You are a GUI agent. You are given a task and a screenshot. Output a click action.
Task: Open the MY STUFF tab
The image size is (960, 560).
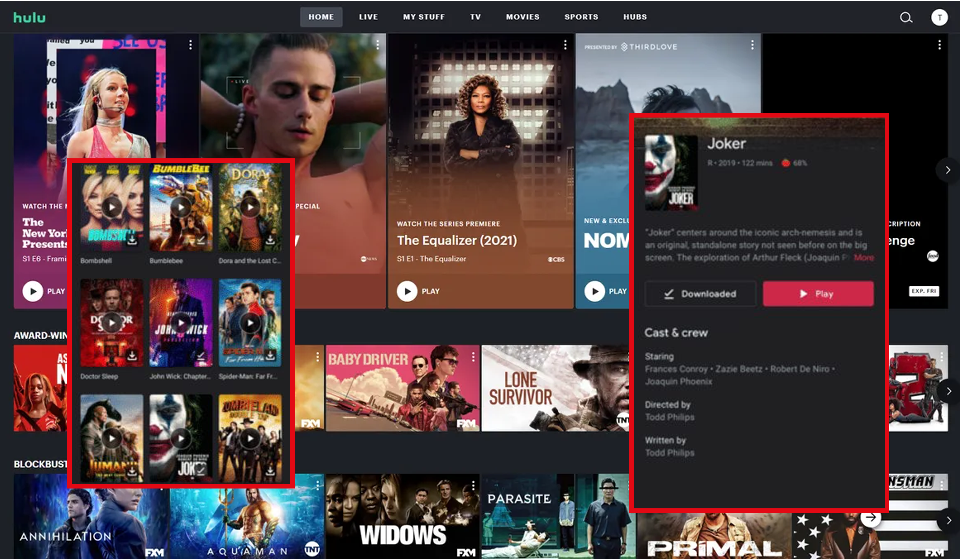coord(424,17)
